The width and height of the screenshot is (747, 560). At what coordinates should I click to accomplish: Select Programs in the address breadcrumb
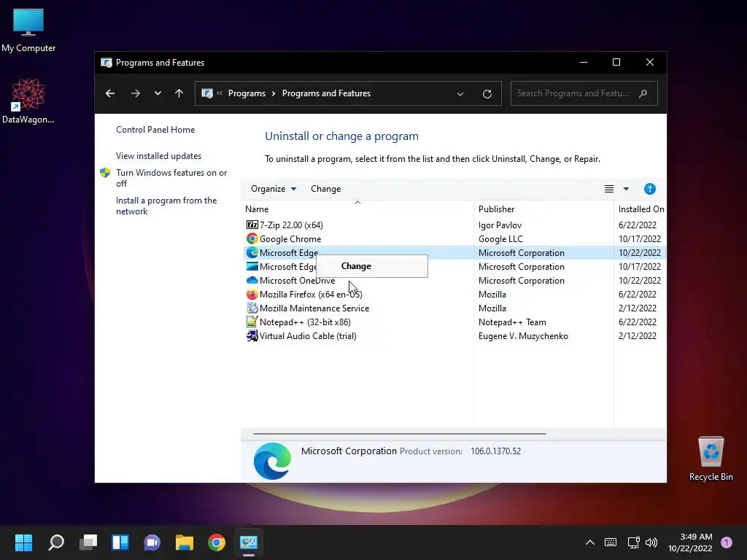[247, 93]
